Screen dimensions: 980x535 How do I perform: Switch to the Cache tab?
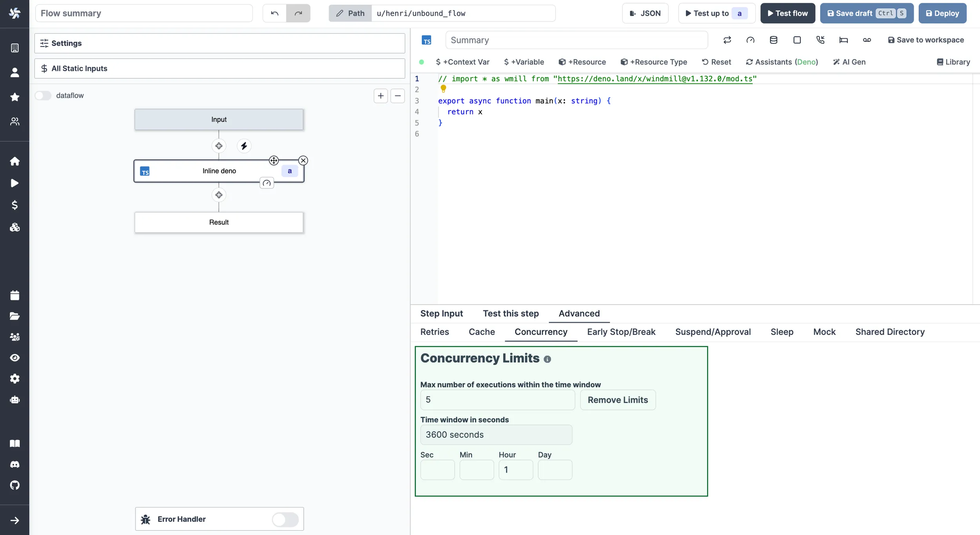click(x=482, y=331)
